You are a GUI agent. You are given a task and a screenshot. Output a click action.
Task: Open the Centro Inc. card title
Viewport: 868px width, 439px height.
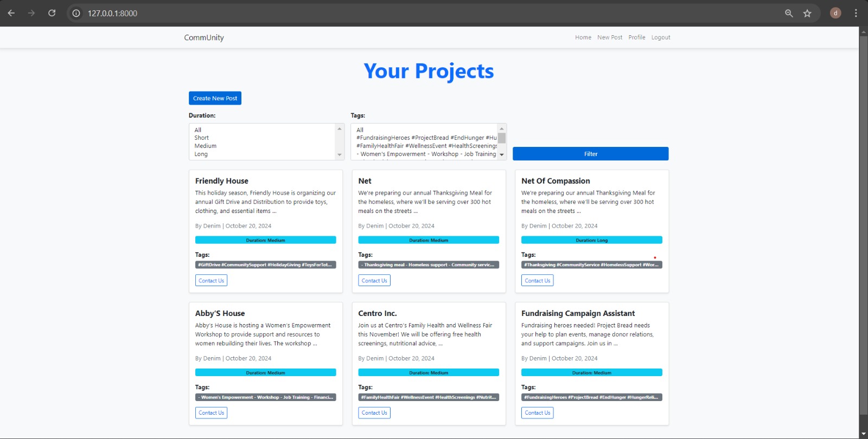pos(378,313)
